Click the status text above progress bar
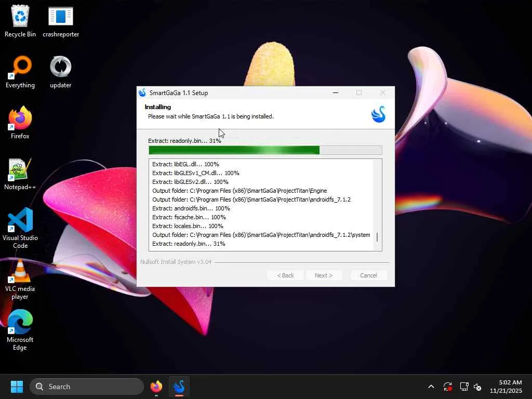The image size is (532, 399). point(184,141)
